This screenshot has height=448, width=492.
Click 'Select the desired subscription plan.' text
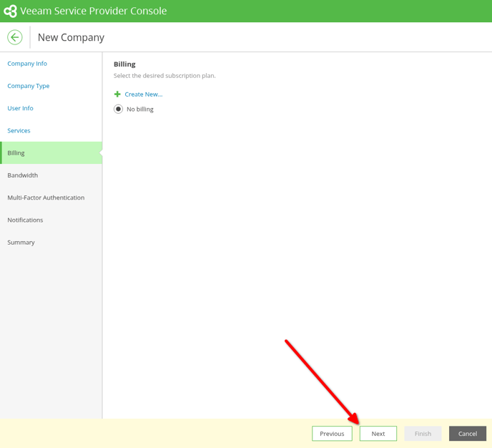164,76
